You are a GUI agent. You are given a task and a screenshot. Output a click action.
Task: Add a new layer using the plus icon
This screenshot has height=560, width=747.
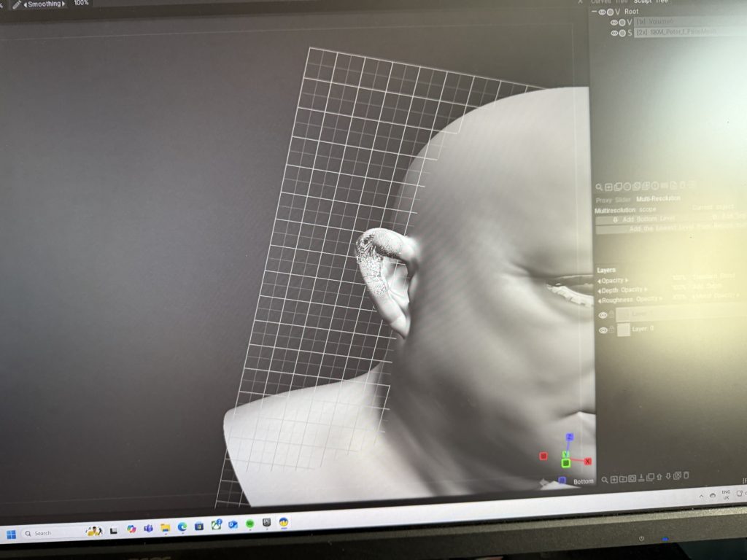coord(614,480)
